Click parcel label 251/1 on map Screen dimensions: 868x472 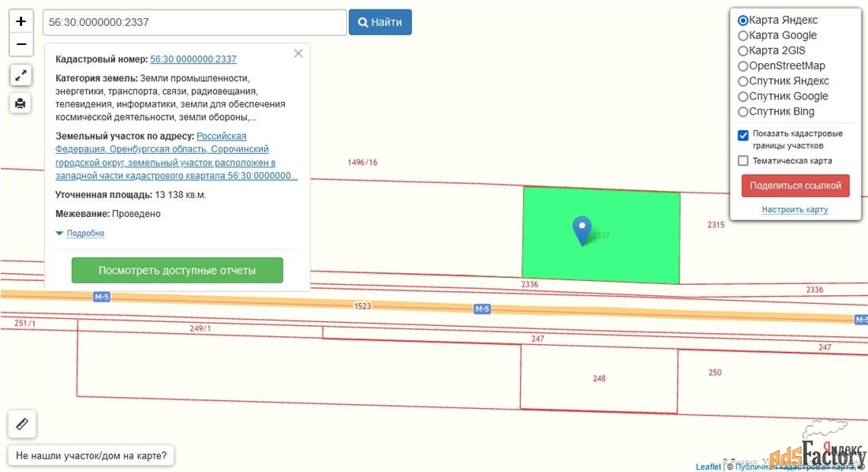pos(24,323)
